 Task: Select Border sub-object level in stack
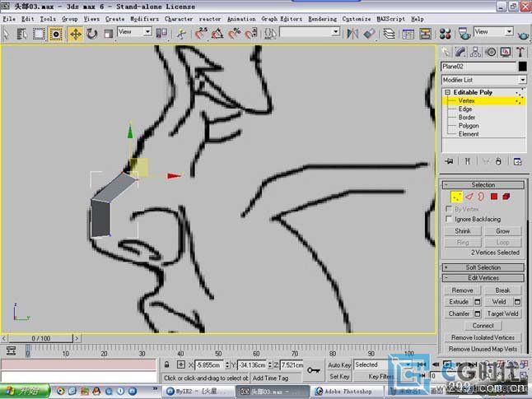[467, 118]
